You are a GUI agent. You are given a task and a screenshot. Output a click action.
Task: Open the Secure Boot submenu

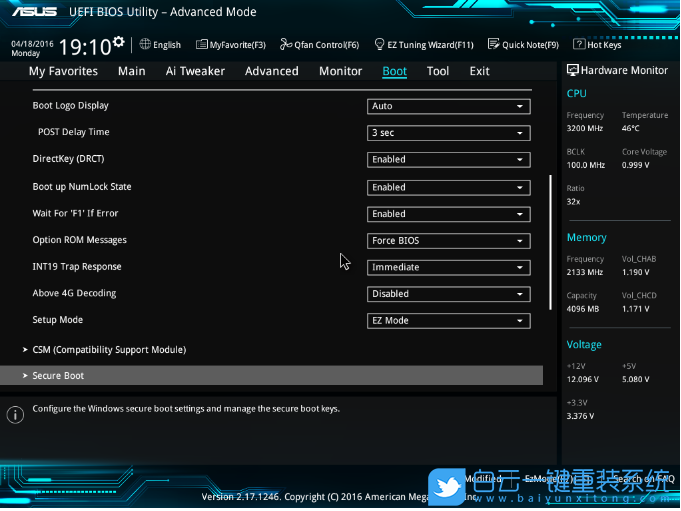tap(58, 376)
